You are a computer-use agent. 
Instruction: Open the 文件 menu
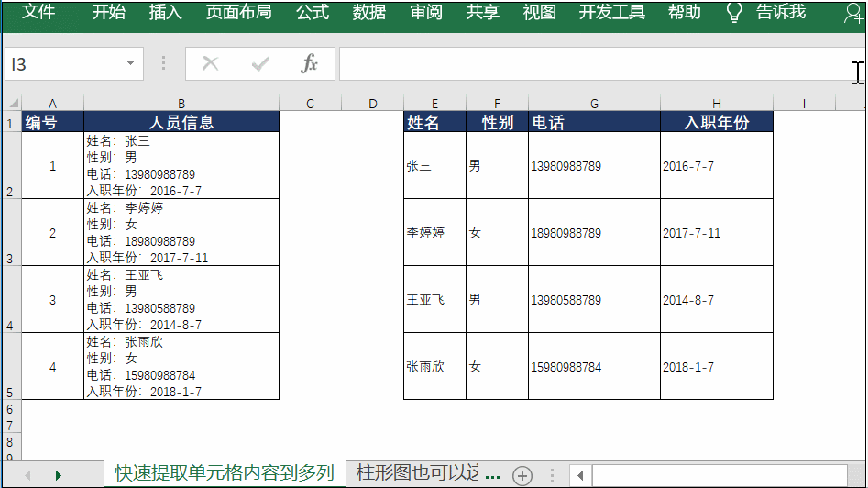tap(38, 12)
